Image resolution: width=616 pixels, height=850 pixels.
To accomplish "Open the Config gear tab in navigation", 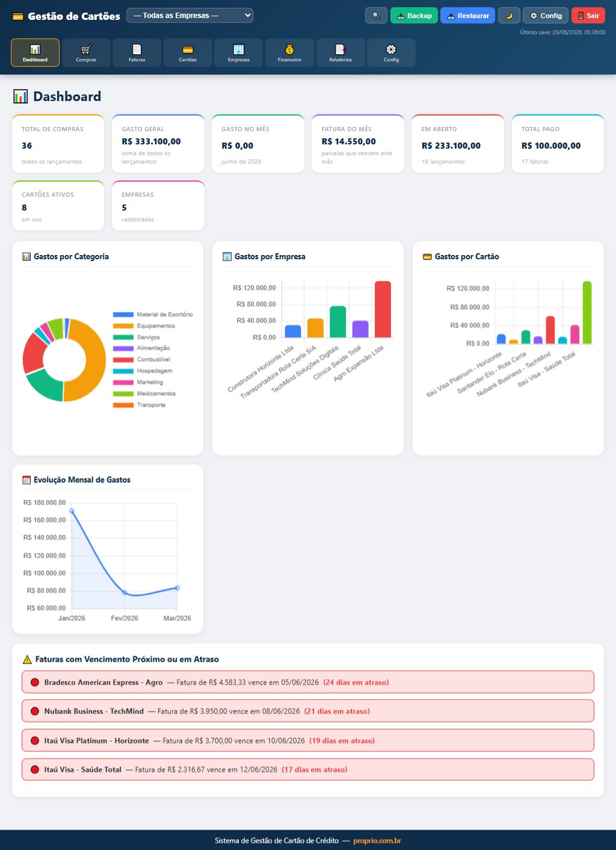I will (391, 52).
